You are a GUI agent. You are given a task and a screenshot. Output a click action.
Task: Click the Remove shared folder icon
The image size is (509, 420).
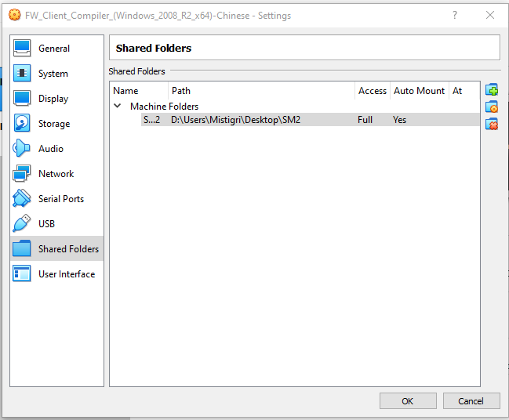[492, 125]
